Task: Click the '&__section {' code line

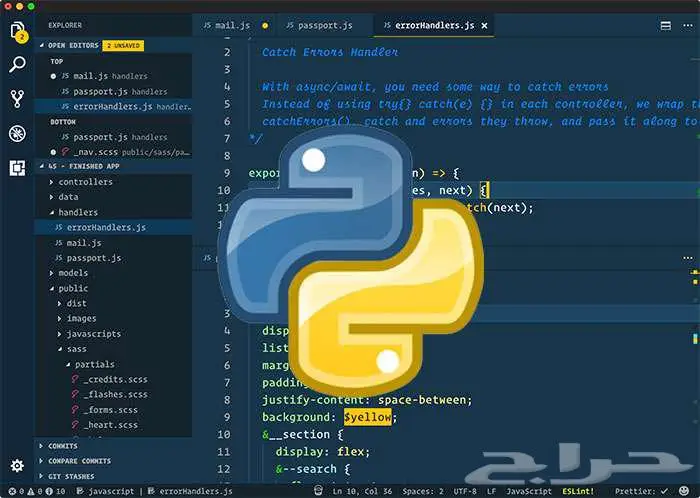Action: [x=303, y=435]
